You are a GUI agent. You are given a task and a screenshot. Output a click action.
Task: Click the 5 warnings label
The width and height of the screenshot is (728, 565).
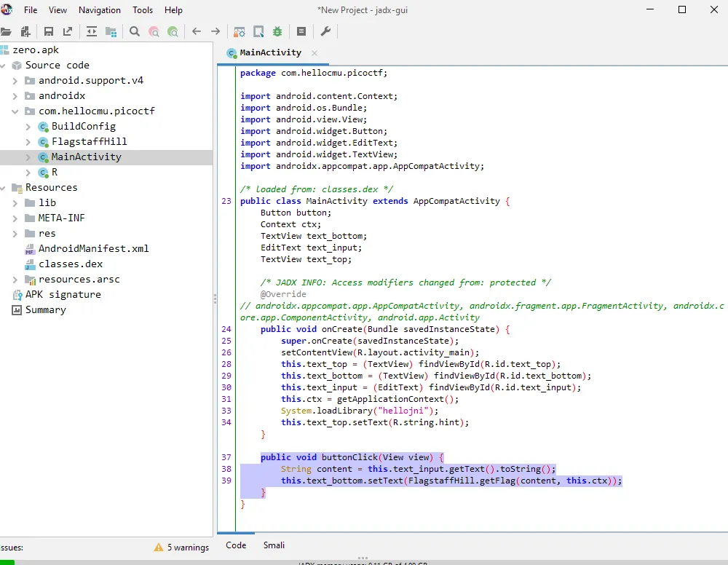[188, 548]
